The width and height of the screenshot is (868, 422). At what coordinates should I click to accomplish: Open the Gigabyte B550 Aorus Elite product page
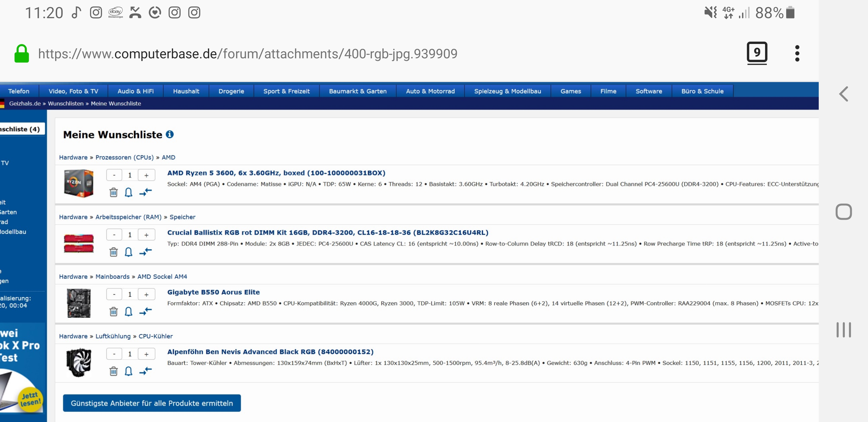point(214,292)
